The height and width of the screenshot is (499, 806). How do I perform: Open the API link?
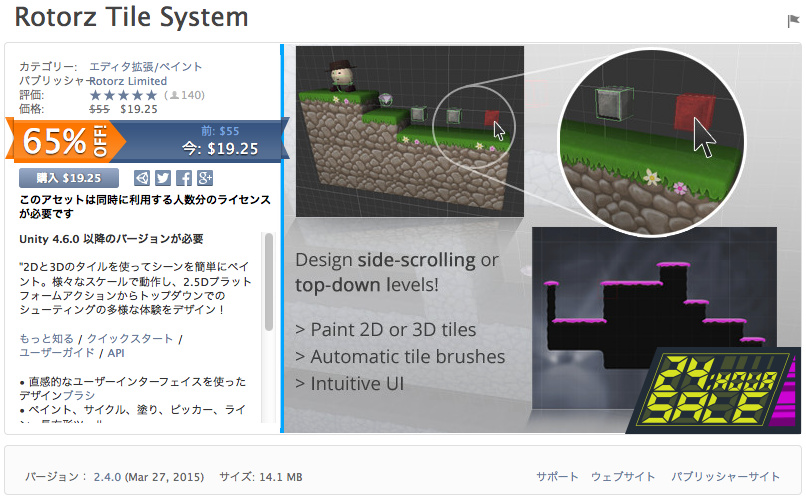[x=116, y=353]
